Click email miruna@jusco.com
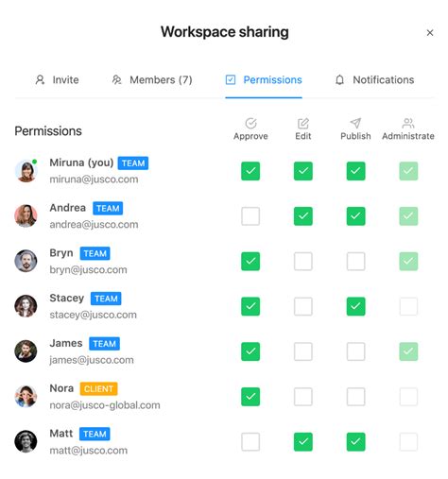This screenshot has height=479, width=448. [x=94, y=180]
